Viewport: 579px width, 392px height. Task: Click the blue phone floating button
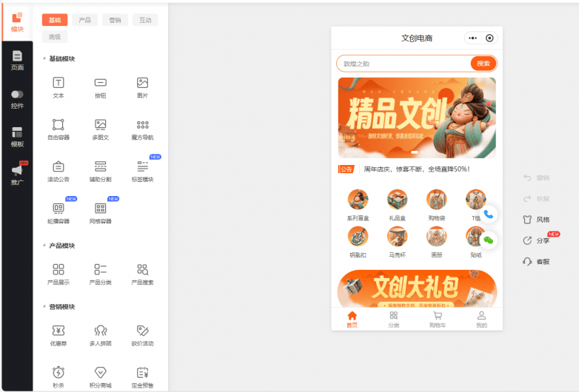[488, 214]
